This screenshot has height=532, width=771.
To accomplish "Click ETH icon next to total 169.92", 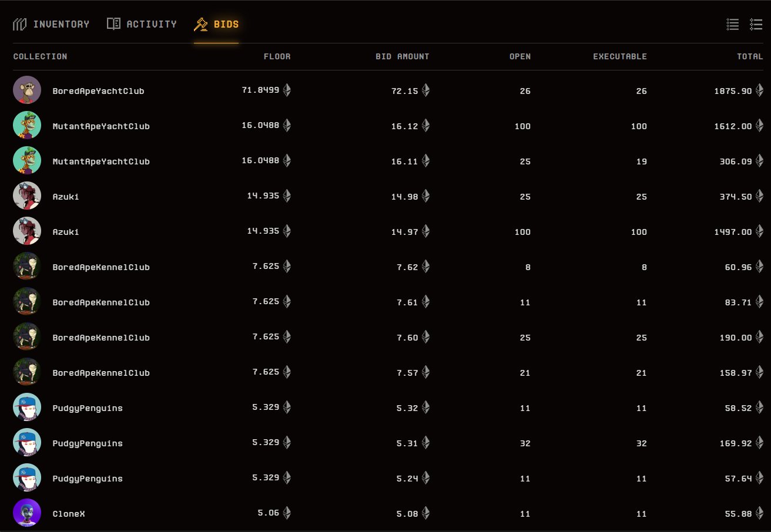I will 759,443.
